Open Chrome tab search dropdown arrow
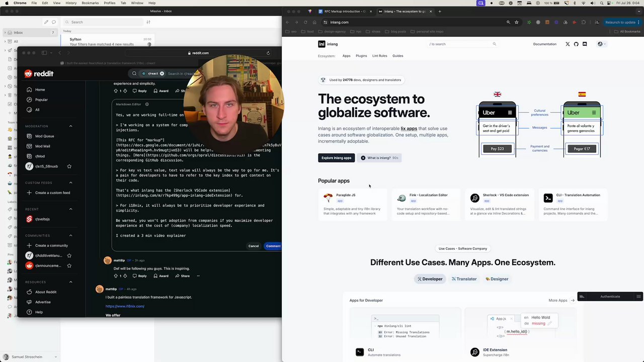This screenshot has width=644, height=362. (639, 11)
